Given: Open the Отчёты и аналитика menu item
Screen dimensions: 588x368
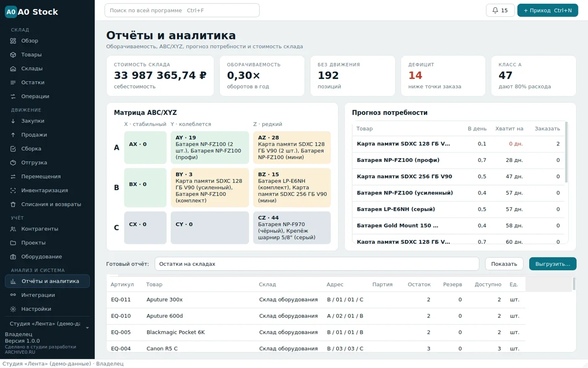Looking at the screenshot, I should [x=47, y=281].
